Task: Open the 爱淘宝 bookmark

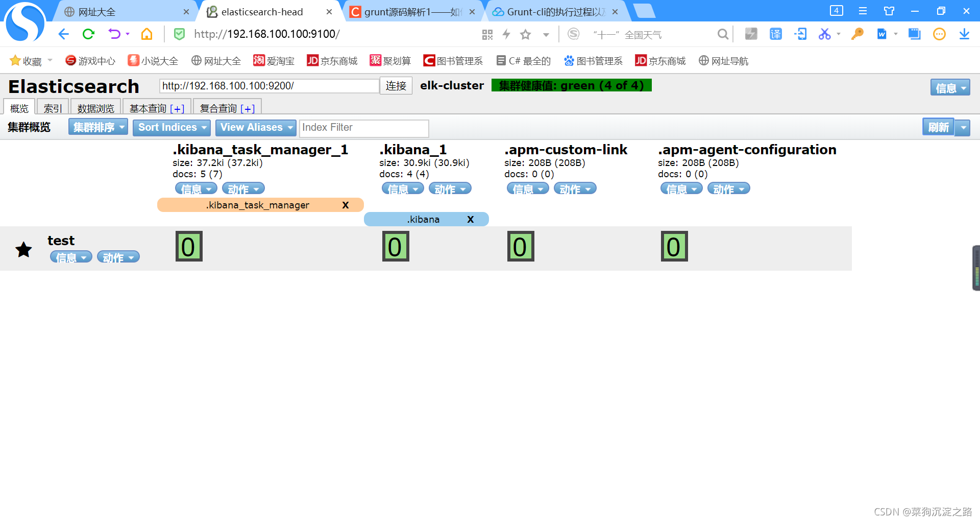Action: pos(274,61)
